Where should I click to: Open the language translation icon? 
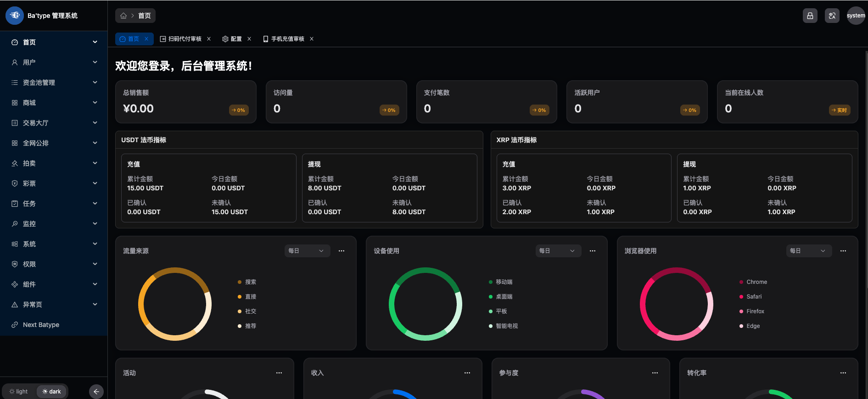pos(832,16)
